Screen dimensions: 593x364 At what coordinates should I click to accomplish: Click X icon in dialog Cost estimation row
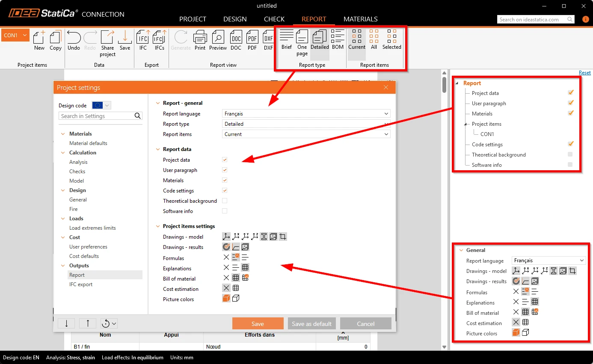226,289
